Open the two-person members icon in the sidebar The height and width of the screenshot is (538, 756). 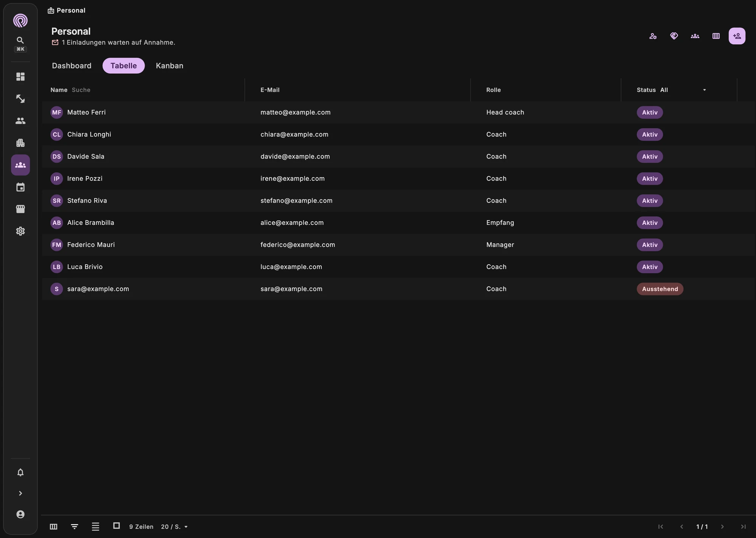tap(20, 121)
